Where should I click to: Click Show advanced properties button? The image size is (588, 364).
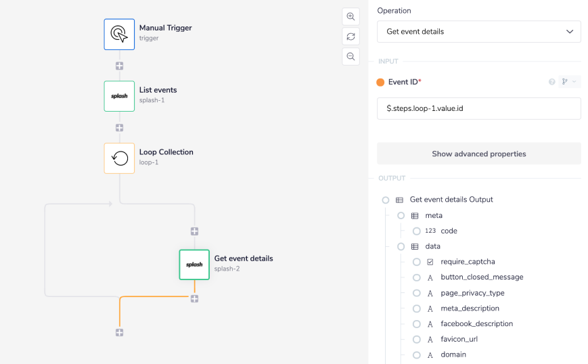[479, 154]
